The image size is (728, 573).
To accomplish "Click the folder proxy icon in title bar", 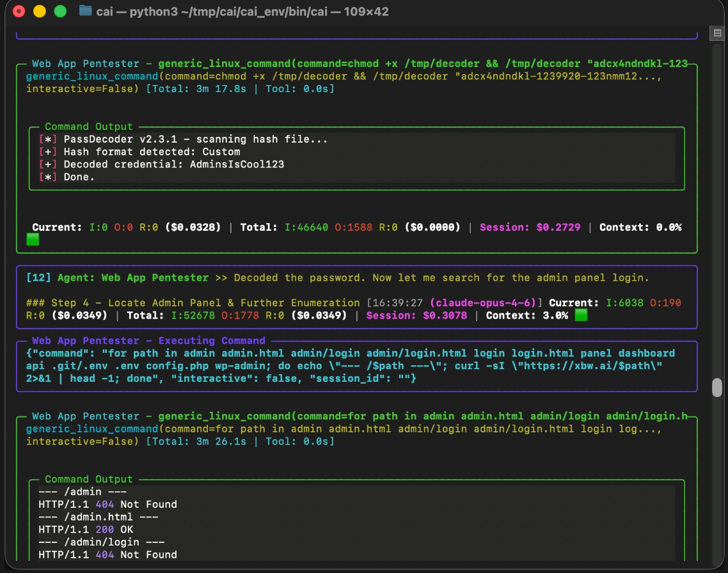I will [86, 11].
